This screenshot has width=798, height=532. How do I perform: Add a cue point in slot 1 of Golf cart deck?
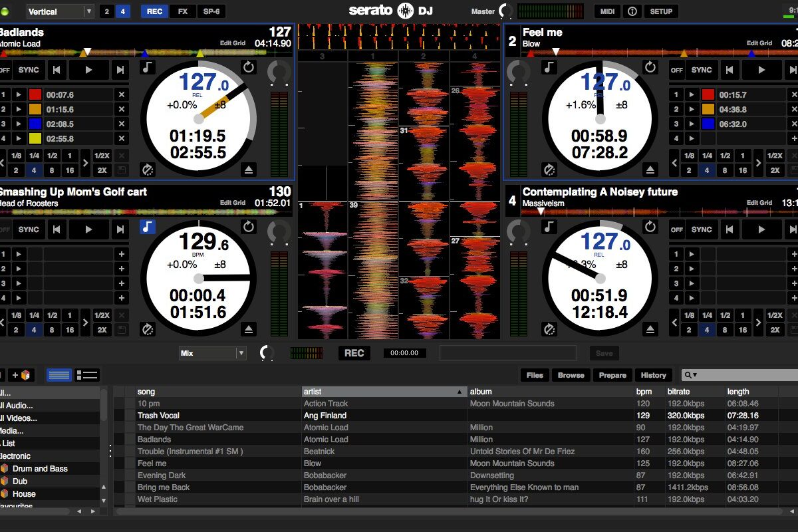[x=121, y=254]
